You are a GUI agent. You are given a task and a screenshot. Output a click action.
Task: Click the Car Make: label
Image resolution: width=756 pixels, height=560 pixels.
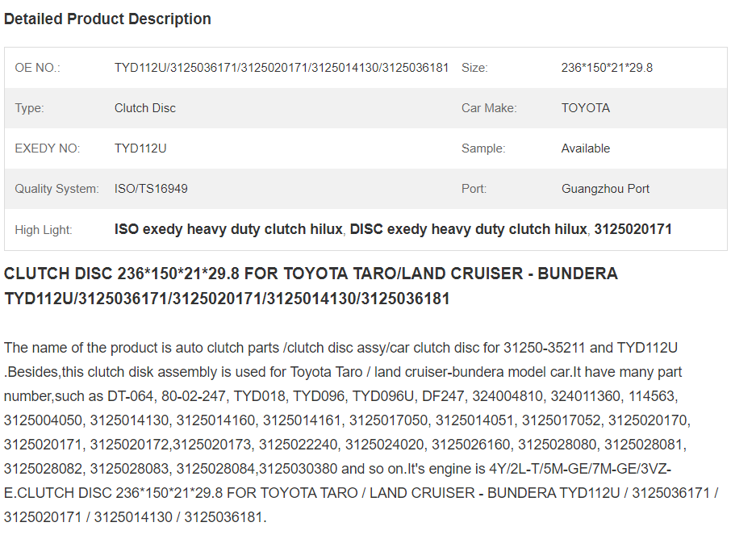click(489, 108)
